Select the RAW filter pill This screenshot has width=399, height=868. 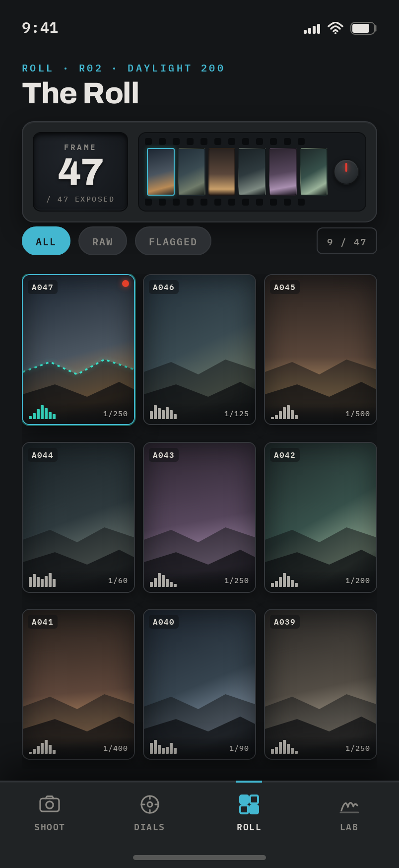[103, 241]
